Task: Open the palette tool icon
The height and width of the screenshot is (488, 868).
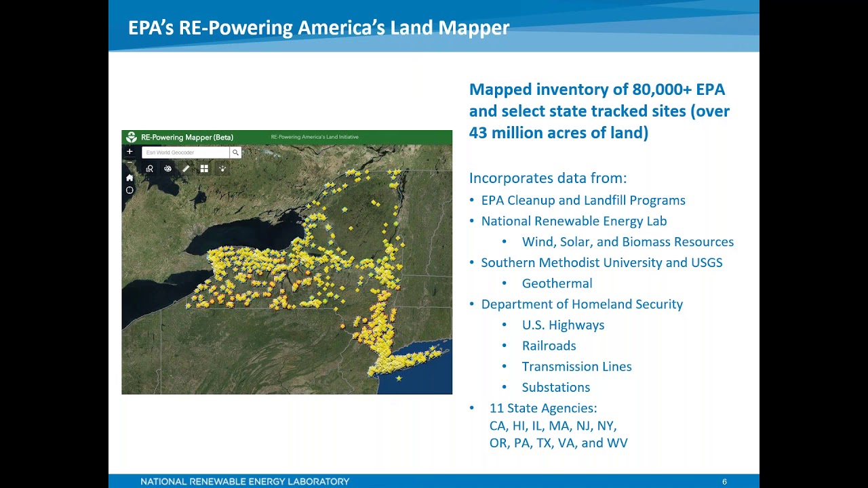Action: point(168,169)
